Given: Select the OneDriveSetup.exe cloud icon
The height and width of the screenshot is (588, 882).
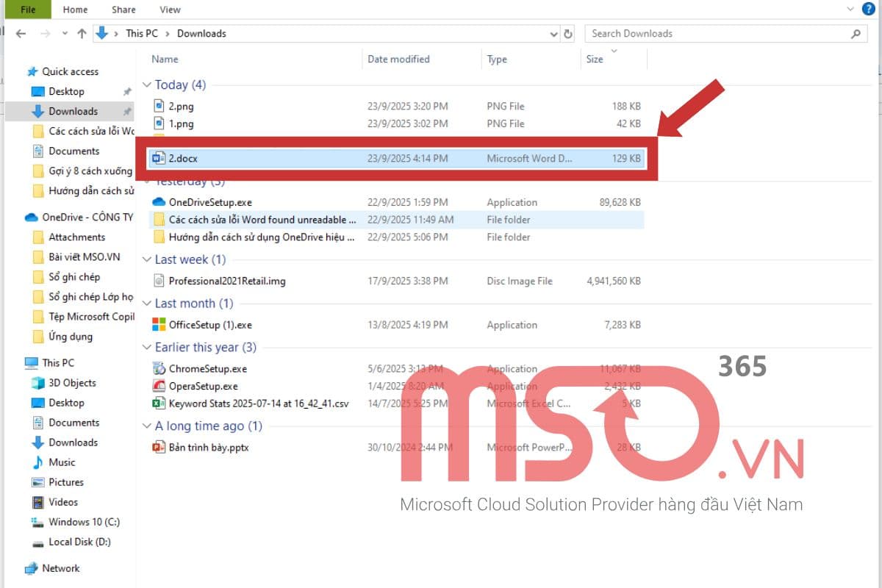Looking at the screenshot, I should 159,202.
